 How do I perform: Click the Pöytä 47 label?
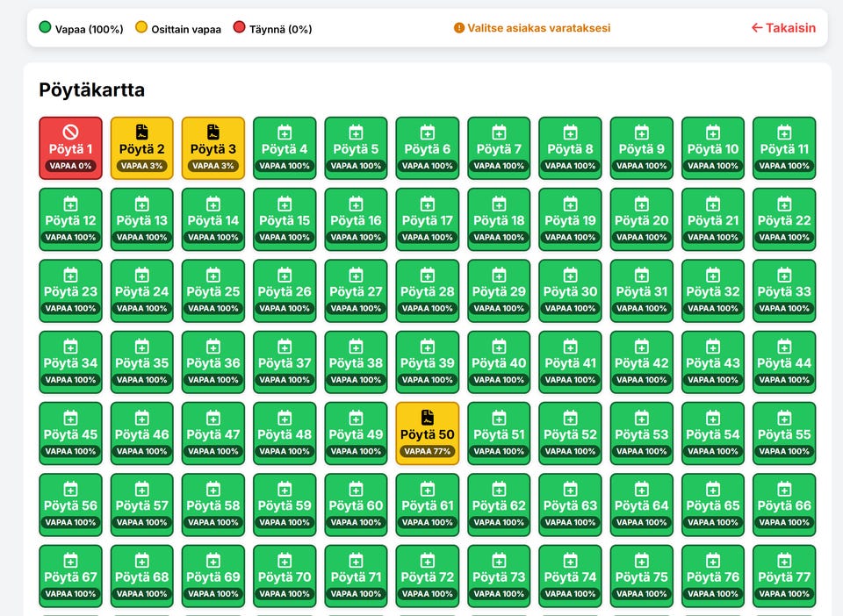click(x=213, y=434)
